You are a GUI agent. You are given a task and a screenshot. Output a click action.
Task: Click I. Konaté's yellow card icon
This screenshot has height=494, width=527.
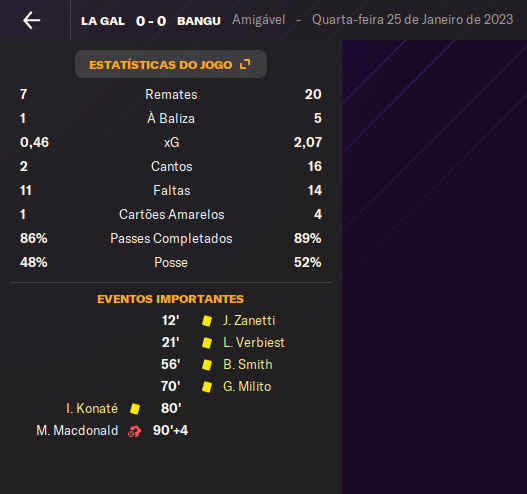point(135,409)
